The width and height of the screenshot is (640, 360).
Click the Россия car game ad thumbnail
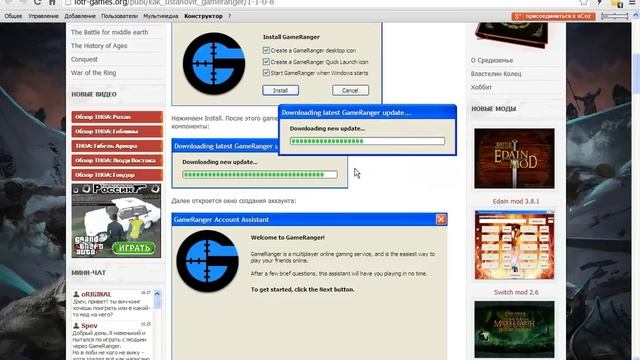(x=116, y=221)
